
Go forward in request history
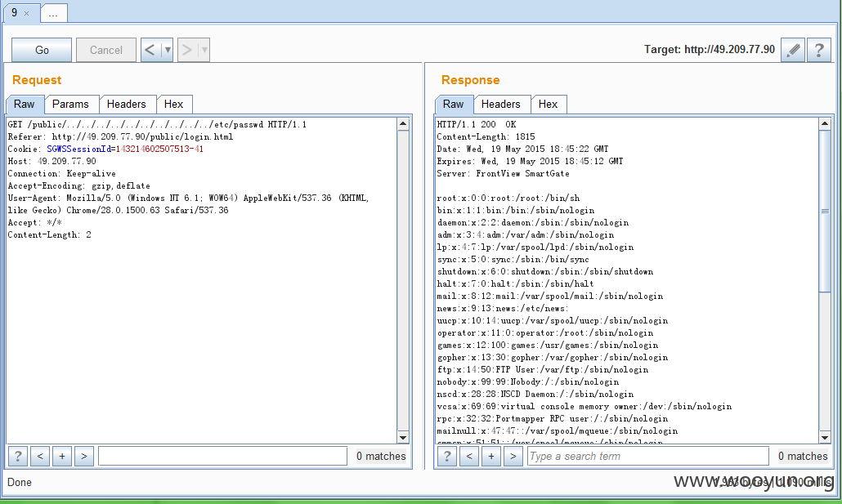[187, 50]
